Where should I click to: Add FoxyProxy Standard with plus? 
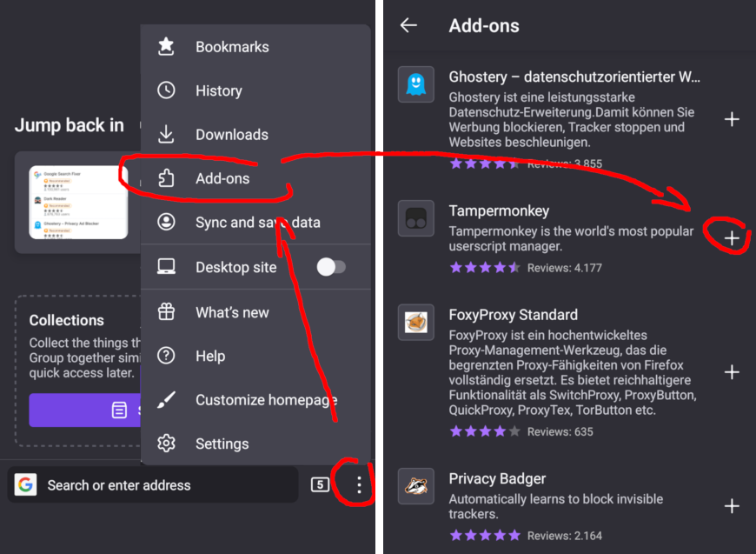[732, 372]
